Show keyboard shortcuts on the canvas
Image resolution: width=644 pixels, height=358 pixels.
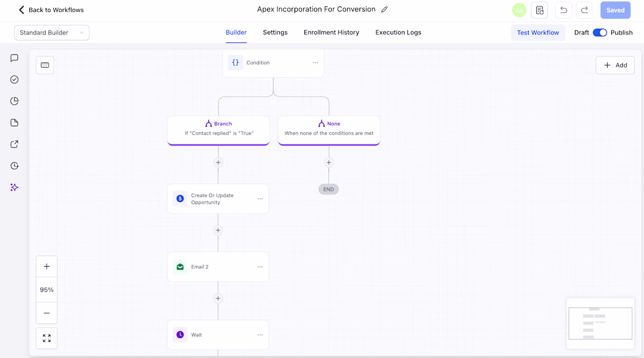tap(44, 66)
